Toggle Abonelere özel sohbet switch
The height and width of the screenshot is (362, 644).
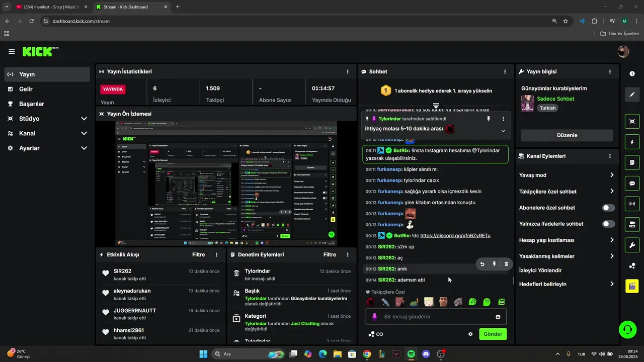tap(608, 208)
